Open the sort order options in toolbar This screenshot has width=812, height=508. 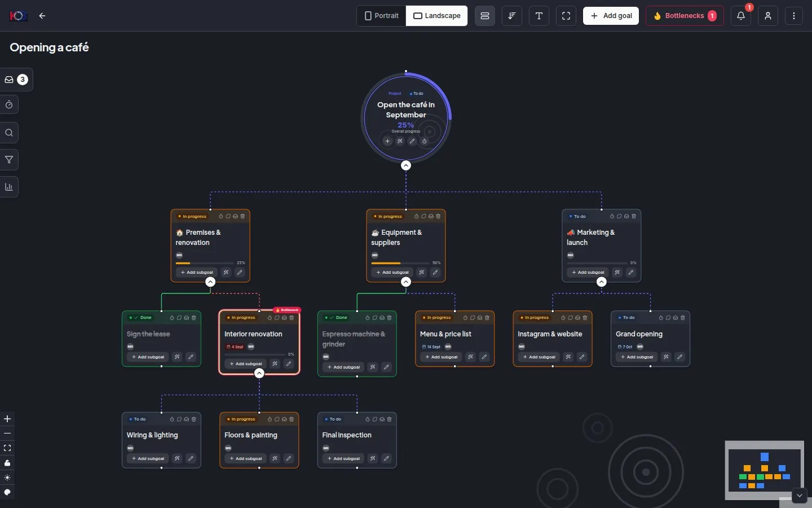click(x=512, y=16)
